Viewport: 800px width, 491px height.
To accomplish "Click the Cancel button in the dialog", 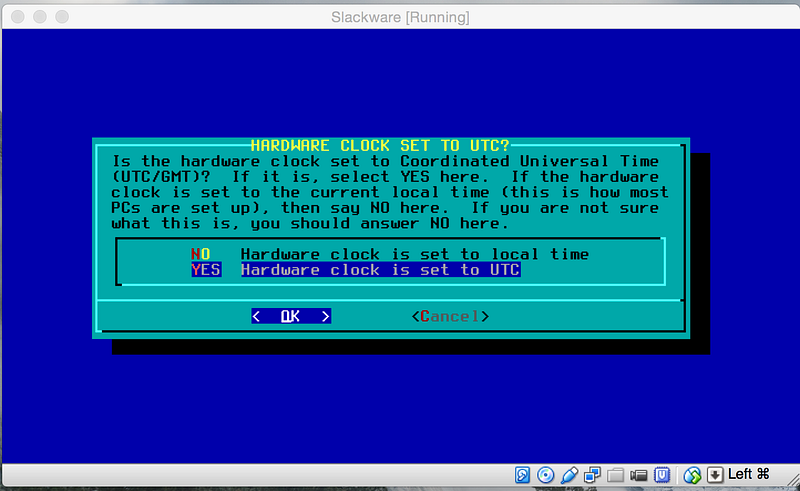I will pos(450,316).
